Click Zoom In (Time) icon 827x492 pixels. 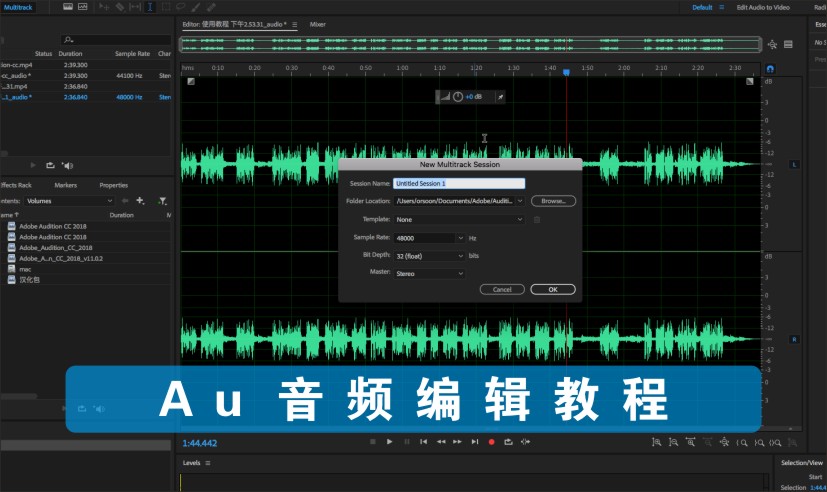[690, 442]
